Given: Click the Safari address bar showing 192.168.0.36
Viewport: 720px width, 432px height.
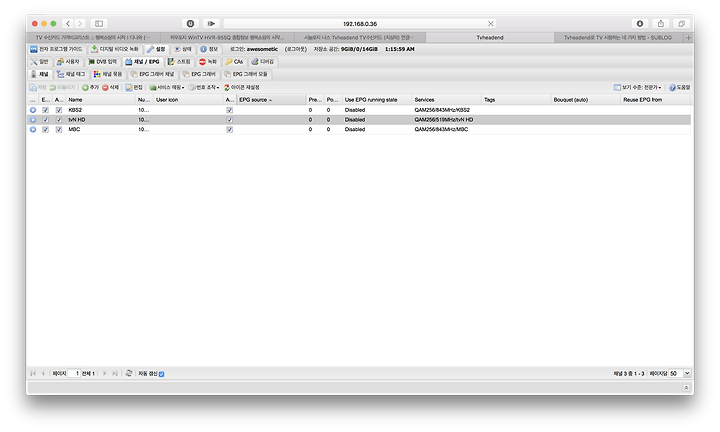Looking at the screenshot, I should (x=360, y=23).
